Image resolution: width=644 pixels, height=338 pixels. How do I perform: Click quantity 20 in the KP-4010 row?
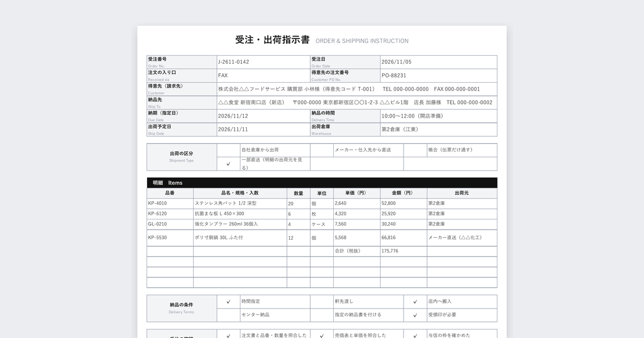pyautogui.click(x=291, y=204)
